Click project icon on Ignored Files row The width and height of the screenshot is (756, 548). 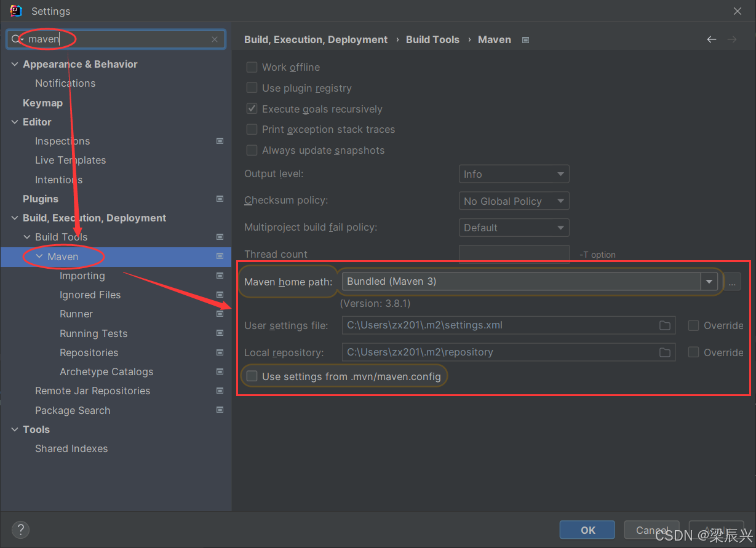click(x=220, y=295)
